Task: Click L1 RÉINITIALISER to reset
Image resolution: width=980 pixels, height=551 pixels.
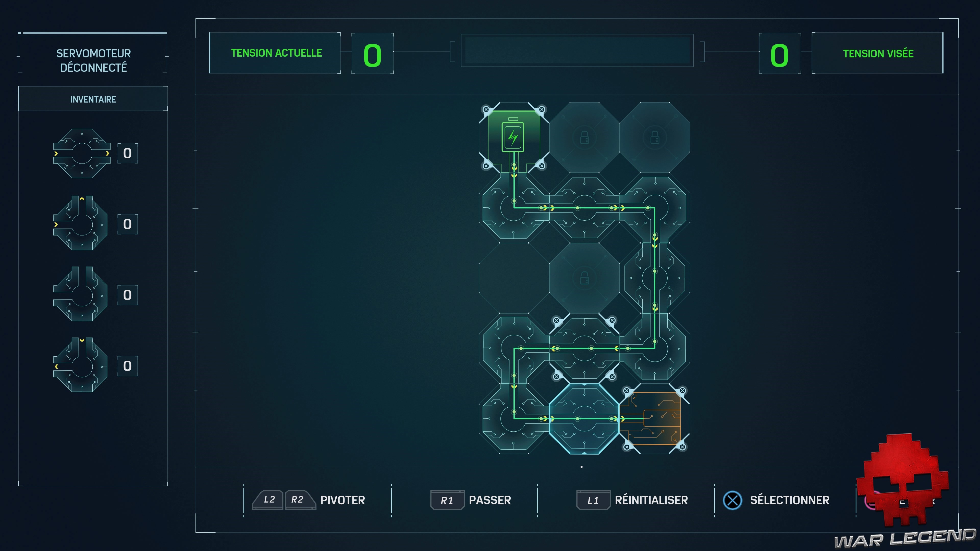Action: point(632,500)
